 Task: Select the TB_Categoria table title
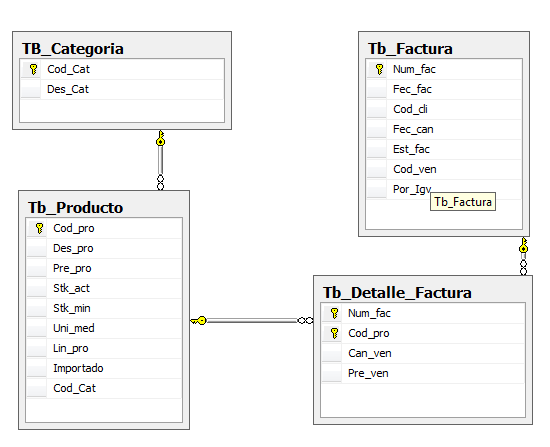click(73, 48)
